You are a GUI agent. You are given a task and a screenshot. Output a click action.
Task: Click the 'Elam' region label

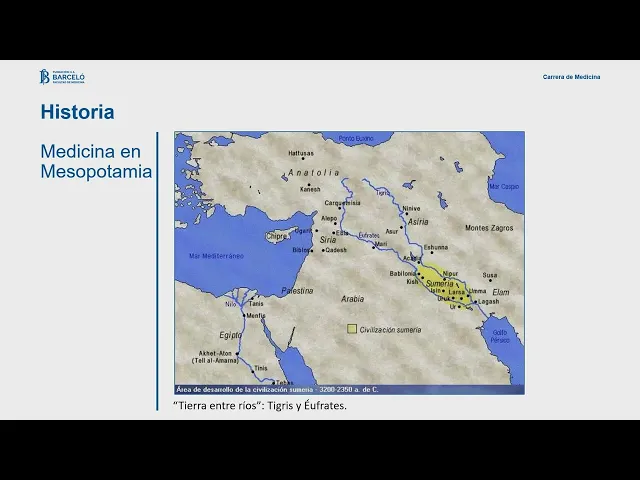coord(501,292)
